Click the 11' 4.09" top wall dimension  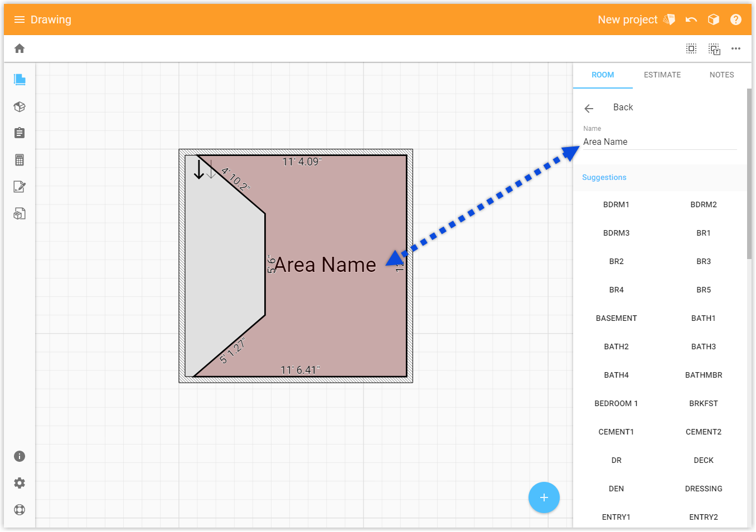click(302, 162)
